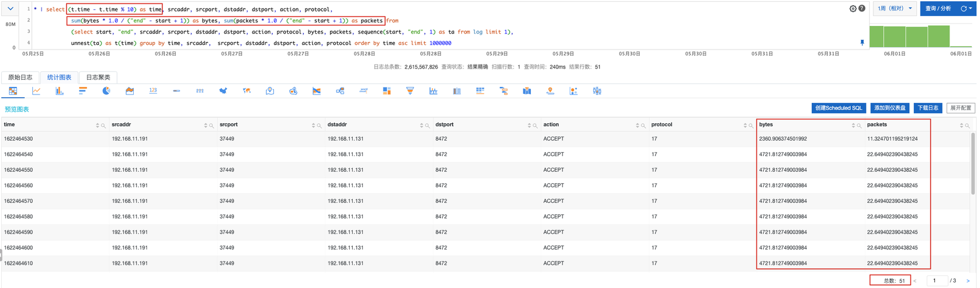Select the single value 123 chart icon
The image size is (980, 288).
coord(153,91)
